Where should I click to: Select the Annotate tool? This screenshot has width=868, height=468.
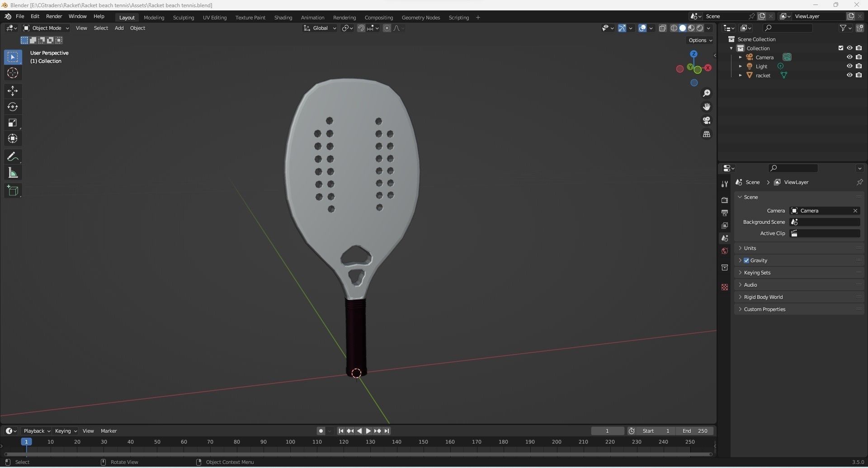pyautogui.click(x=13, y=157)
